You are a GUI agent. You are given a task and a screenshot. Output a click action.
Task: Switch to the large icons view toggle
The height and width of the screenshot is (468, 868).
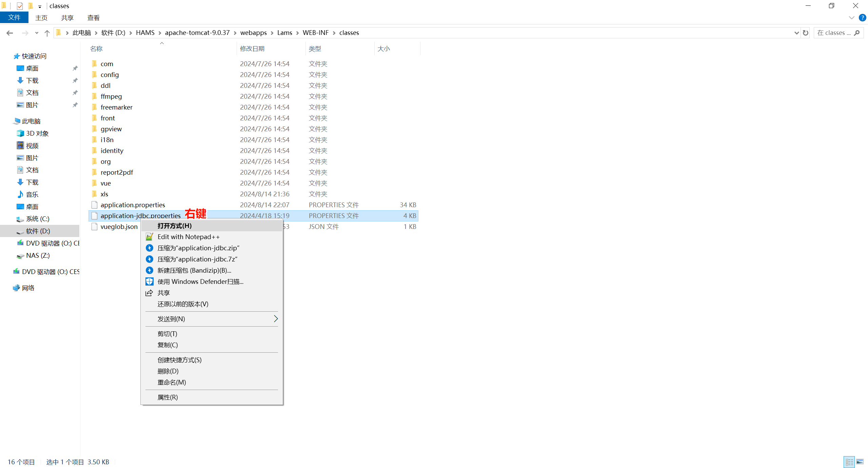[860, 462]
